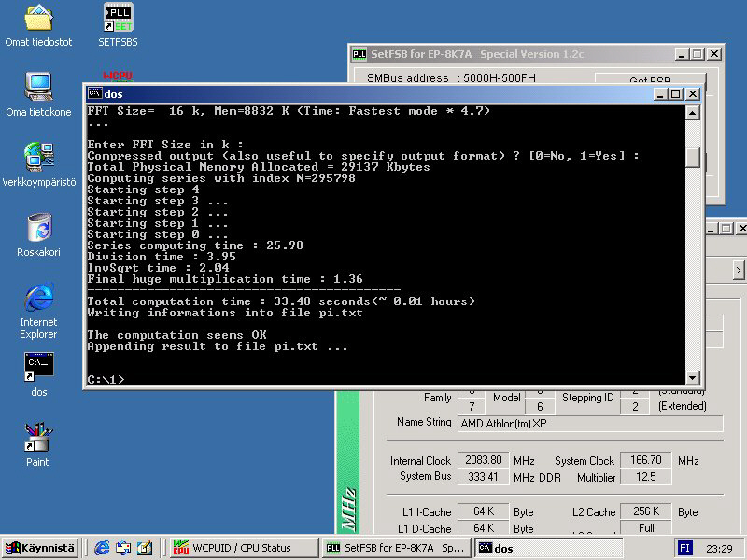
Task: Open the Käynnistä start menu
Action: click(41, 548)
